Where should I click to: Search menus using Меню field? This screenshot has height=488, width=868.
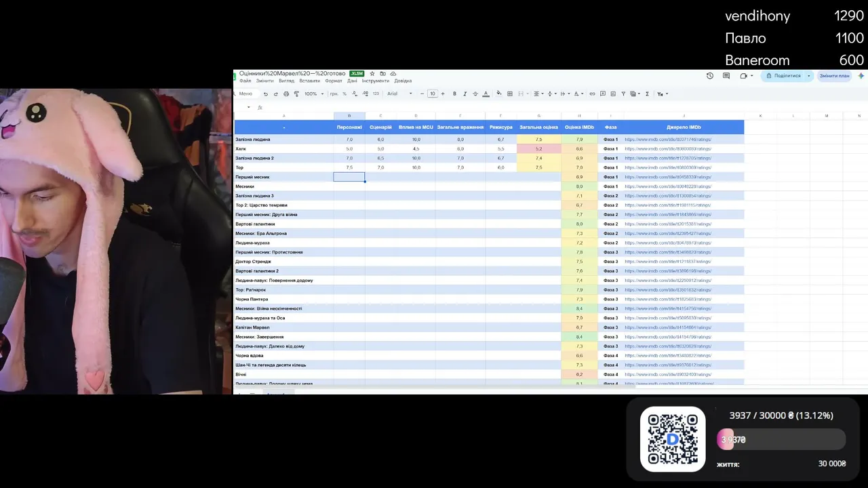point(245,94)
